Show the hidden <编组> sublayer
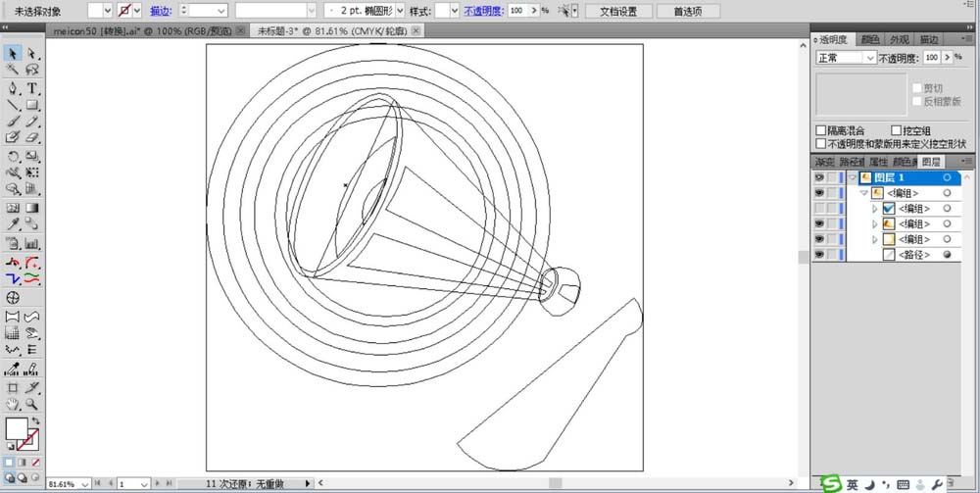Image resolution: width=980 pixels, height=493 pixels. pyautogui.click(x=818, y=209)
